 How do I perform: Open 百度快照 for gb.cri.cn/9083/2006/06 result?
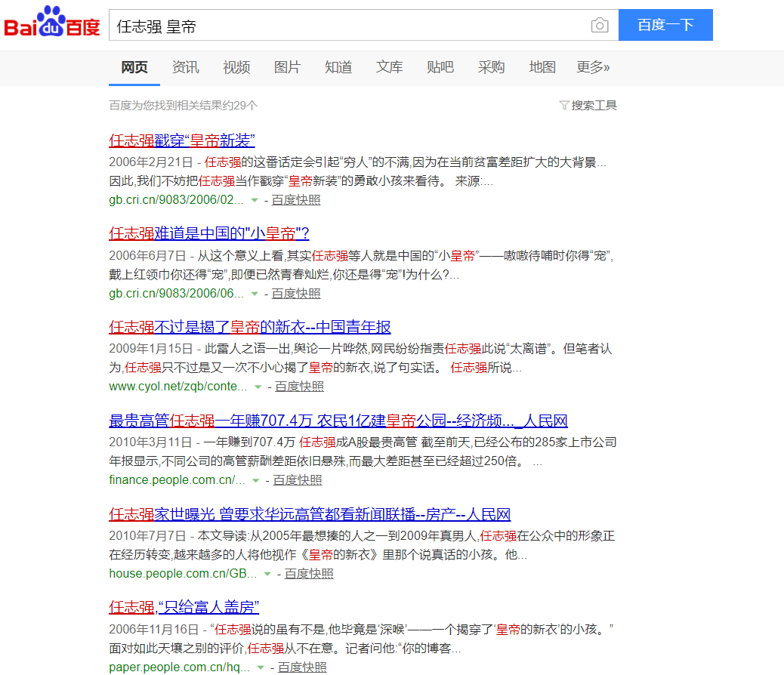296,294
